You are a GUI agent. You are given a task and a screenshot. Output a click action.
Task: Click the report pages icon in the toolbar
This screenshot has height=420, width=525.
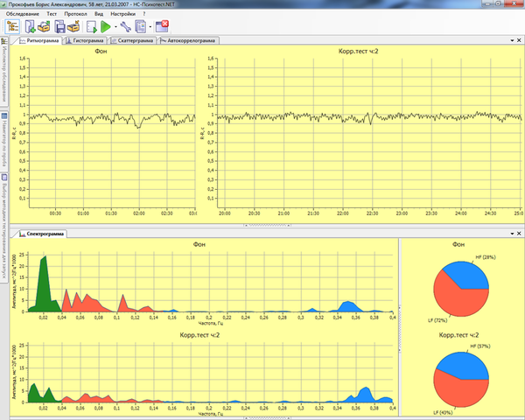pos(141,26)
